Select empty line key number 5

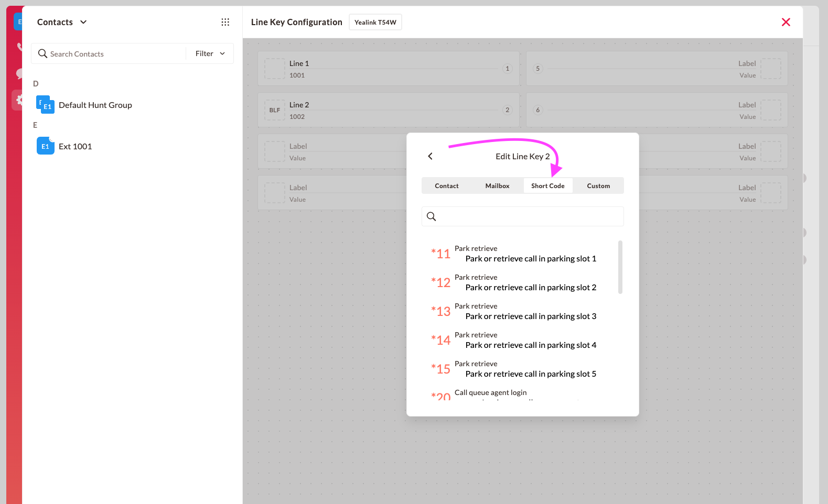coord(657,69)
